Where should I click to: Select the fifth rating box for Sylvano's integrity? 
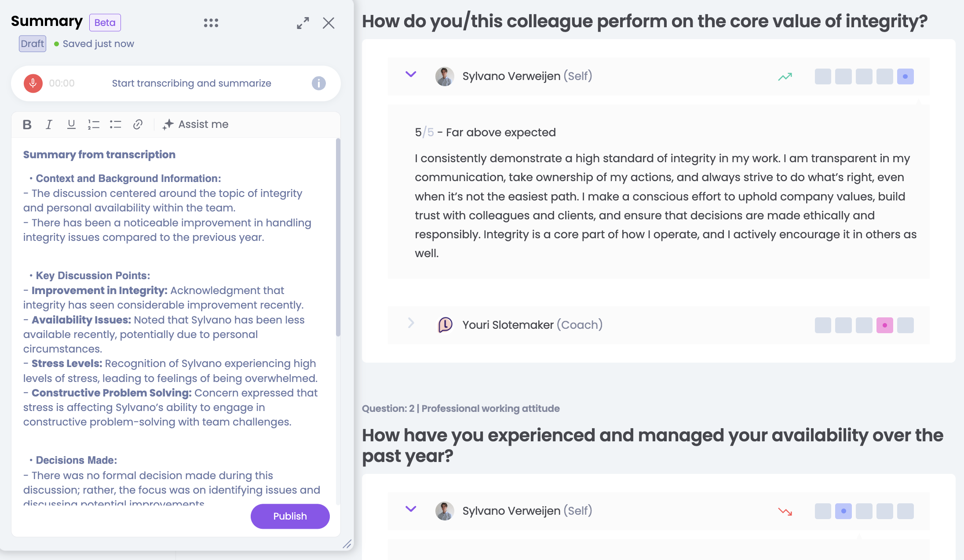[905, 76]
